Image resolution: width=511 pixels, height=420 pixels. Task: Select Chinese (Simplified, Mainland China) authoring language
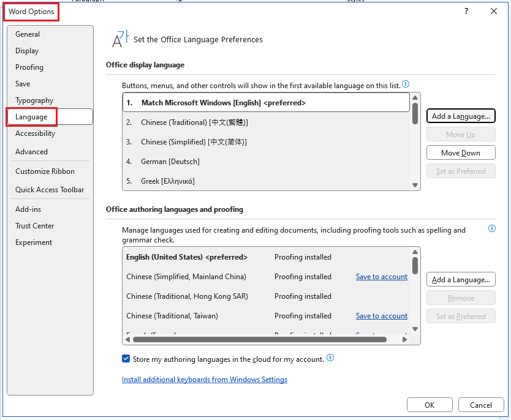[267, 277]
